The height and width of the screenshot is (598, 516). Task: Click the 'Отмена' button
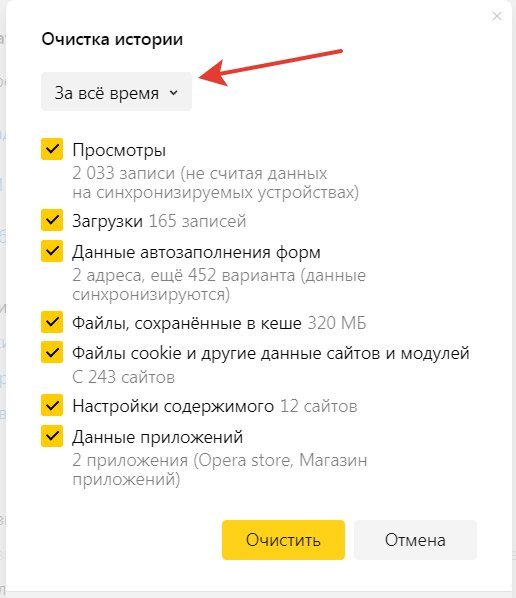pos(415,540)
